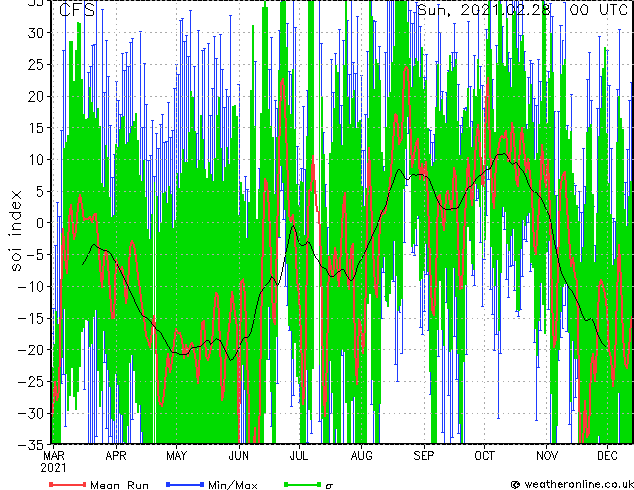Click the sigma symbol legend text

(x=329, y=486)
